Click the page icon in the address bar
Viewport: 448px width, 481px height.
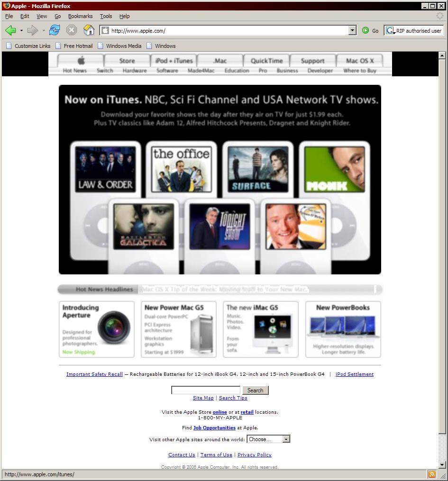[x=105, y=30]
